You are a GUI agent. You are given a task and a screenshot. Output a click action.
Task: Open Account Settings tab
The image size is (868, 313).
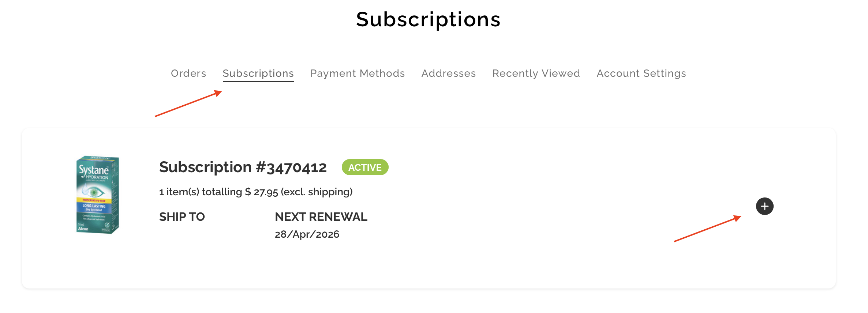point(641,73)
